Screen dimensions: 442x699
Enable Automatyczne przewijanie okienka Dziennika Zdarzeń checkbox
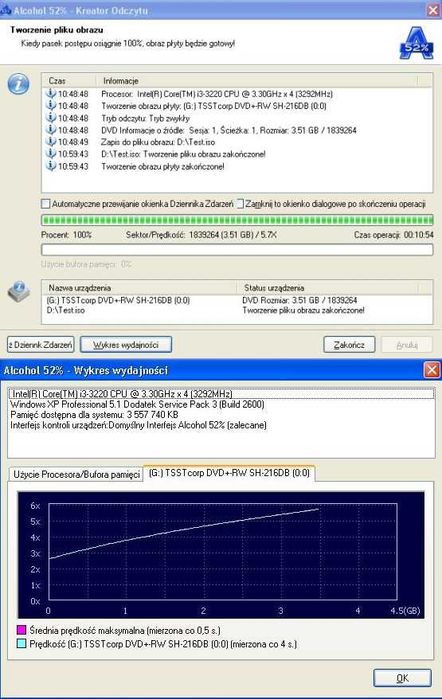(45, 204)
